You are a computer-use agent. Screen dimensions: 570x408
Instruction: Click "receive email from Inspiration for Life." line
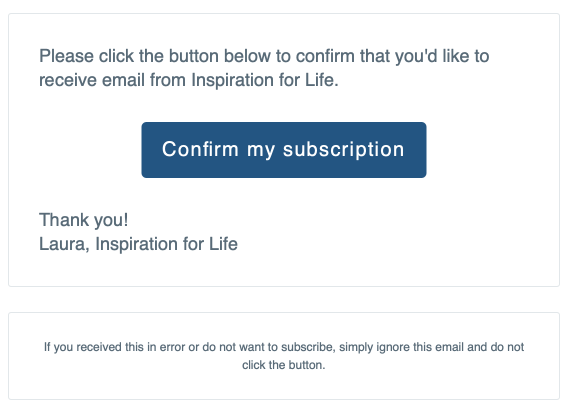click(x=189, y=80)
